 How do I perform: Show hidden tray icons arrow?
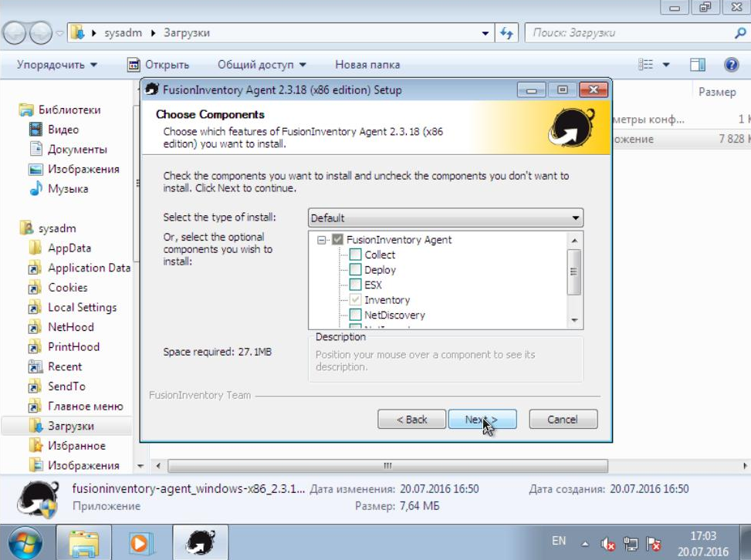pyautogui.click(x=585, y=544)
